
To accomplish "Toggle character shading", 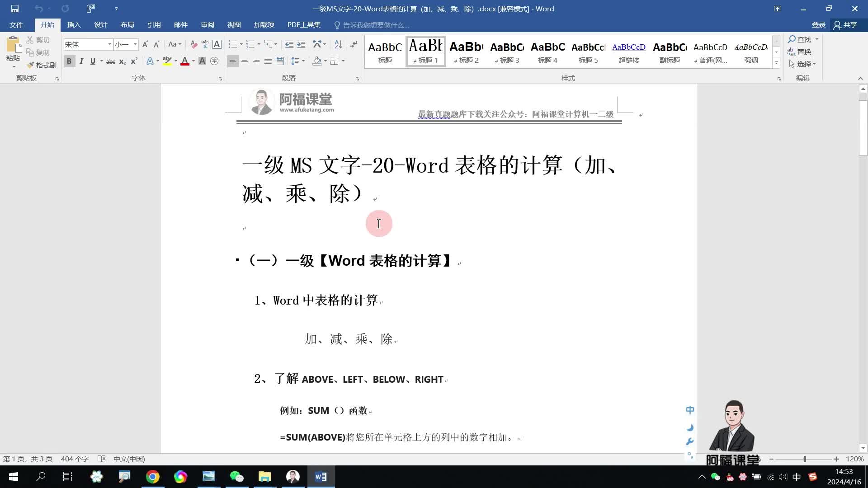I will click(x=202, y=61).
